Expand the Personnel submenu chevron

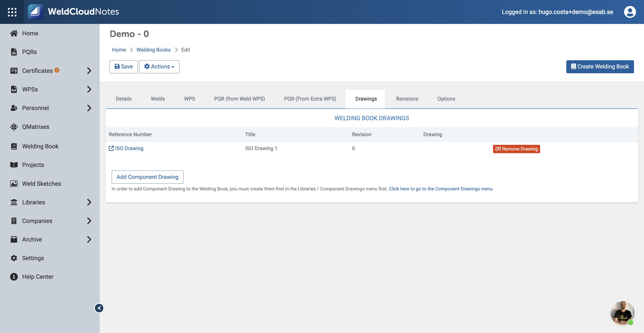coord(89,108)
